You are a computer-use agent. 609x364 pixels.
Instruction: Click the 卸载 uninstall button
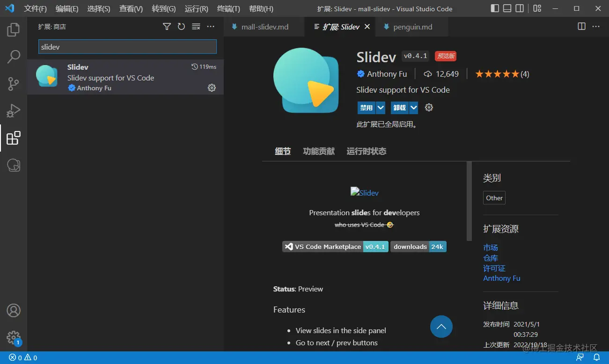click(x=400, y=108)
